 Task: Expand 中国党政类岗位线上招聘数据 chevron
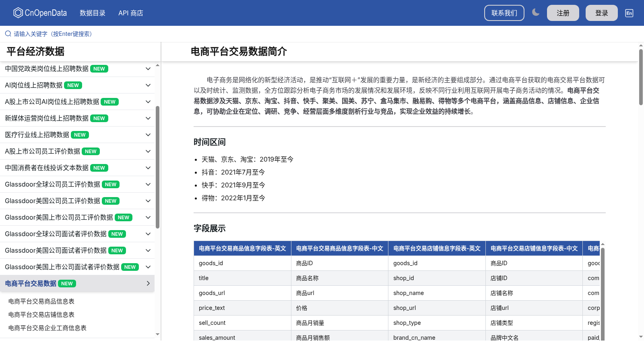[x=148, y=69]
